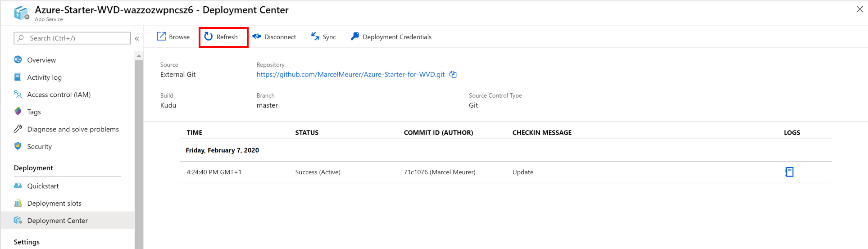The height and width of the screenshot is (249, 868).
Task: Click the Overview globe icon
Action: [18, 59]
